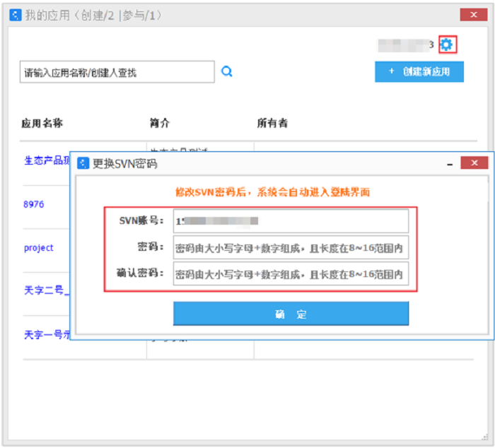This screenshot has width=495, height=448.
Task: Open the 生态产品 application link
Action: pos(47,160)
